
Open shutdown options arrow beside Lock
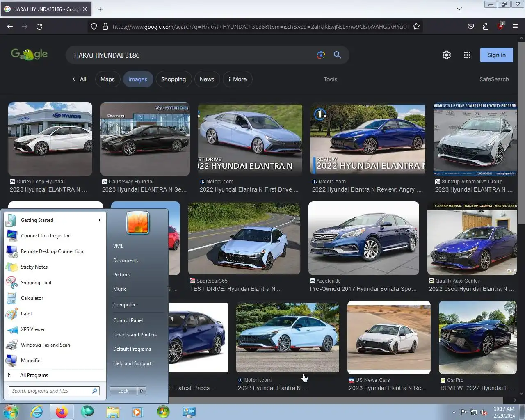pyautogui.click(x=142, y=391)
